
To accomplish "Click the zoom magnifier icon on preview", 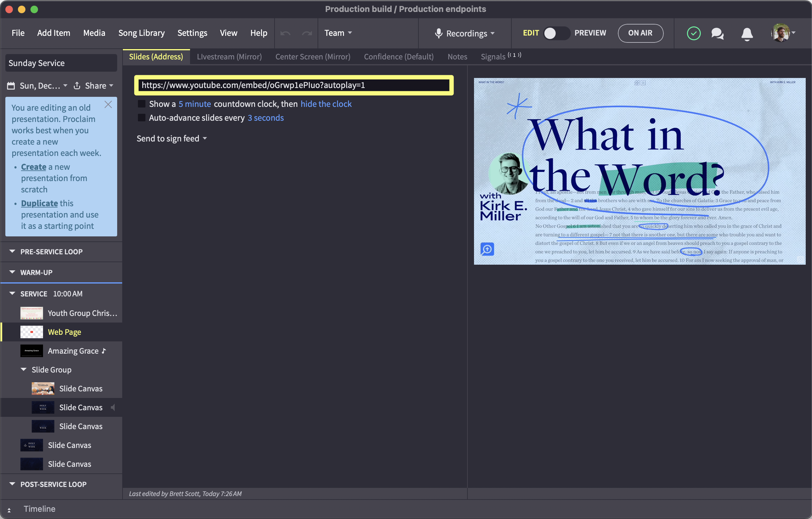I will [x=487, y=249].
